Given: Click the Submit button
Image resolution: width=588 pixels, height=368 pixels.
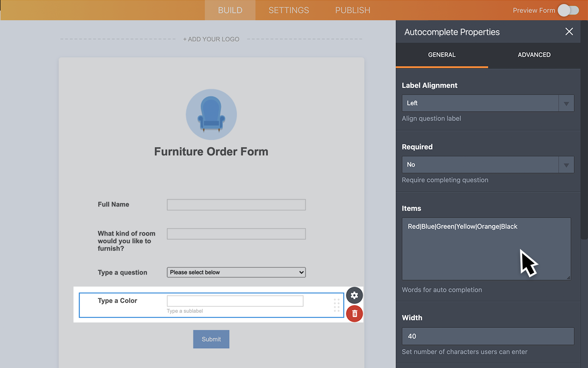Looking at the screenshot, I should click(x=211, y=339).
